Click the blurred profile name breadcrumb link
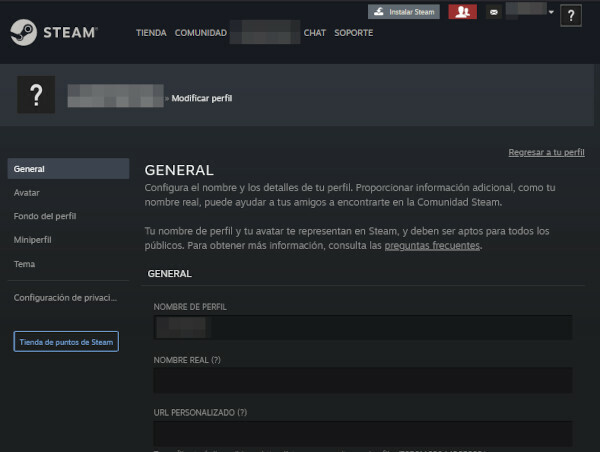The image size is (600, 452). point(116,96)
